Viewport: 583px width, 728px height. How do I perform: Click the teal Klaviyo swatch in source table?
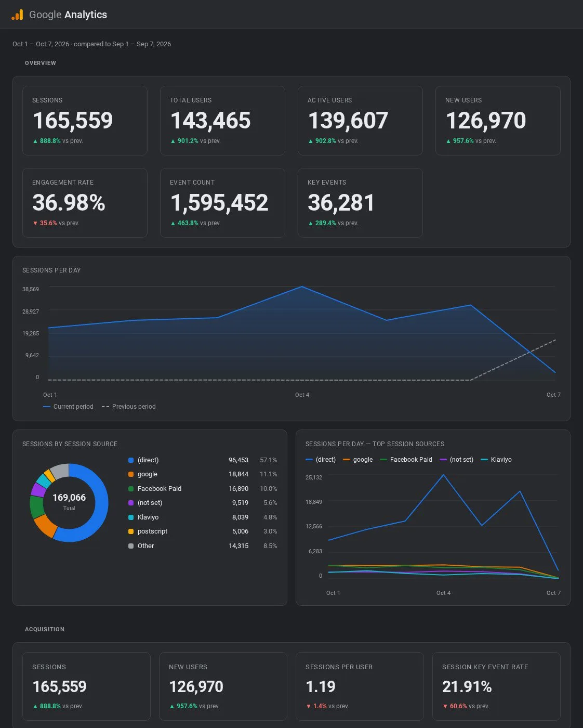pos(131,517)
